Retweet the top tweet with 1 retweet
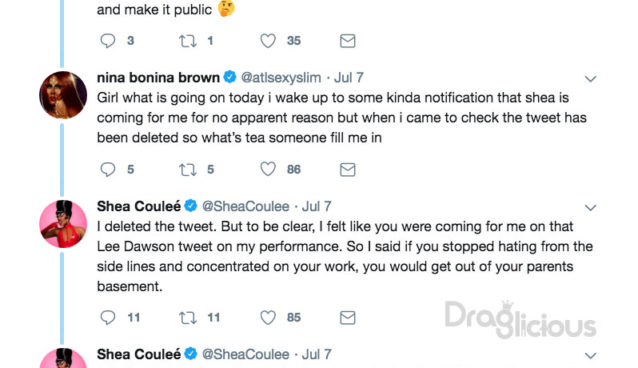This screenshot has height=368, width=638. [x=188, y=41]
